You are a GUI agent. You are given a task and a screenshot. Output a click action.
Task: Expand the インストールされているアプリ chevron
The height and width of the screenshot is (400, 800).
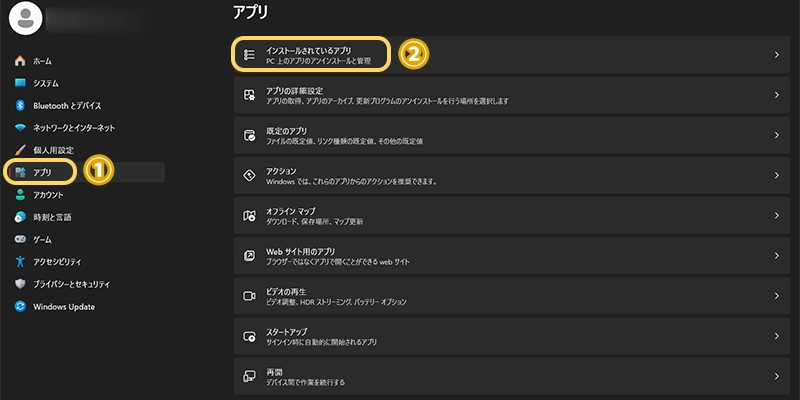pyautogui.click(x=776, y=54)
